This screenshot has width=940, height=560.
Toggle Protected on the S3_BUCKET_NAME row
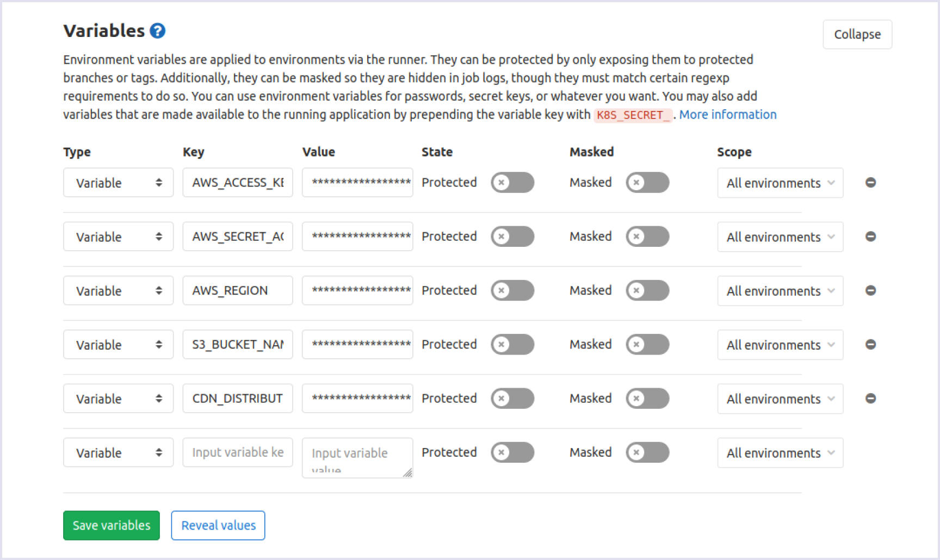click(x=512, y=344)
